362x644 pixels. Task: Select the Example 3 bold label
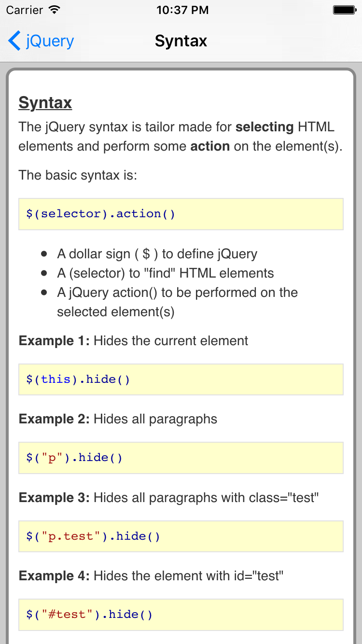54,498
